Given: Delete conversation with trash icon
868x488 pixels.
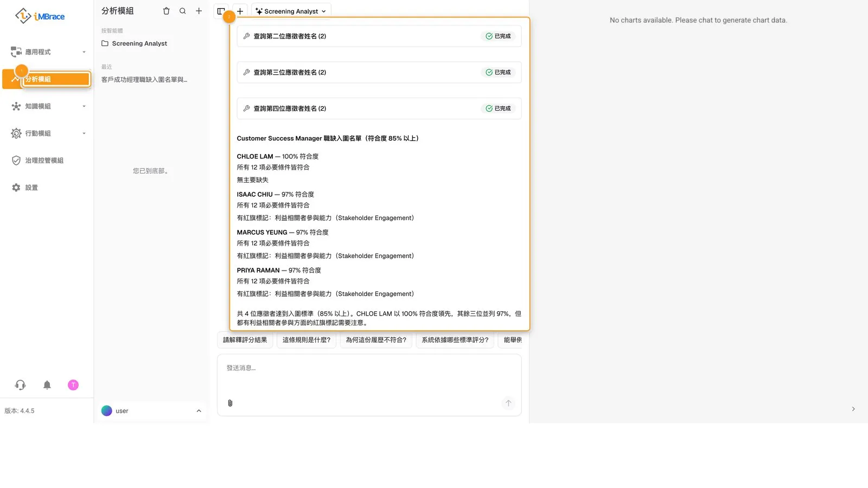Looking at the screenshot, I should click(167, 11).
